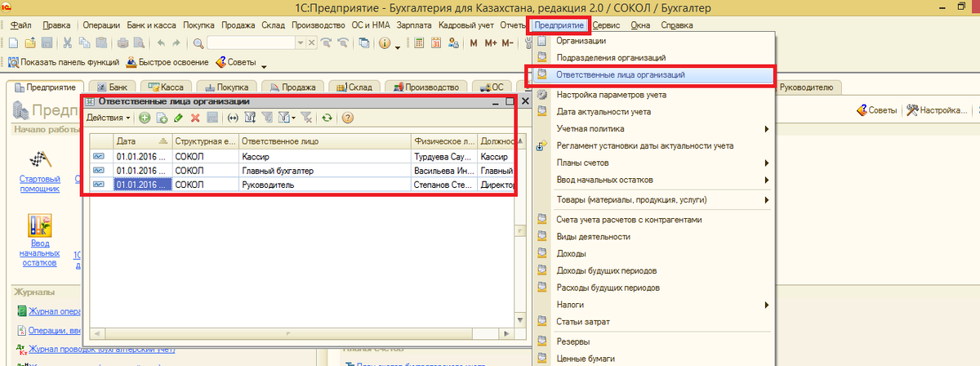This screenshot has height=366, width=980.
Task: Click the Disable filter icon
Action: point(305,118)
